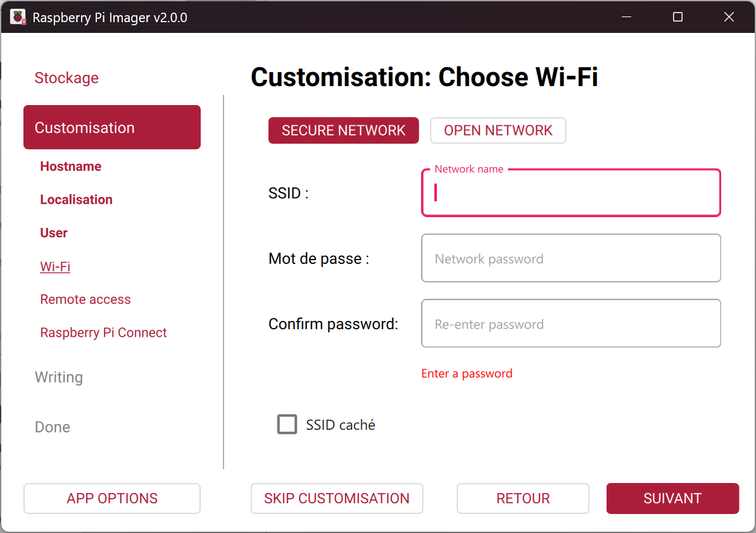
Task: Open the Remote access sub-step
Action: pyautogui.click(x=85, y=299)
